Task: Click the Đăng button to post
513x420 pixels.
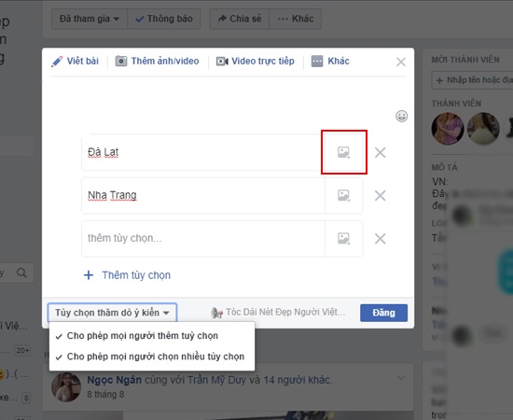Action: tap(383, 313)
